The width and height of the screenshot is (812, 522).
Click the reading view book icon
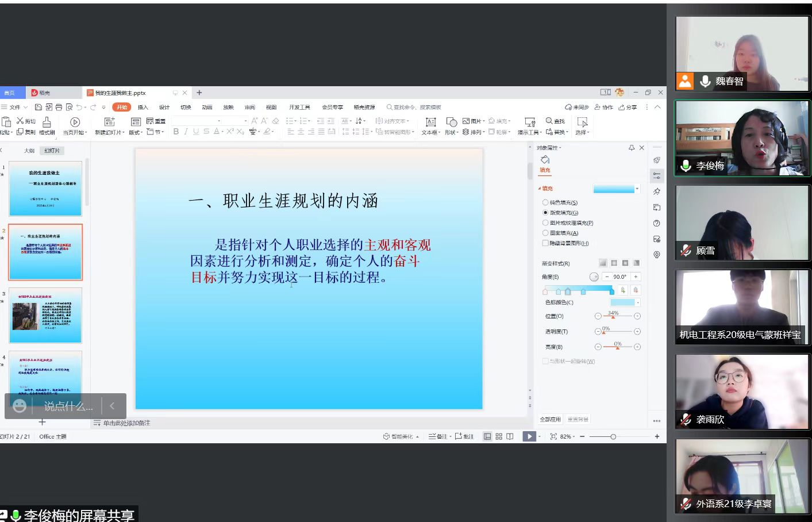(510, 436)
